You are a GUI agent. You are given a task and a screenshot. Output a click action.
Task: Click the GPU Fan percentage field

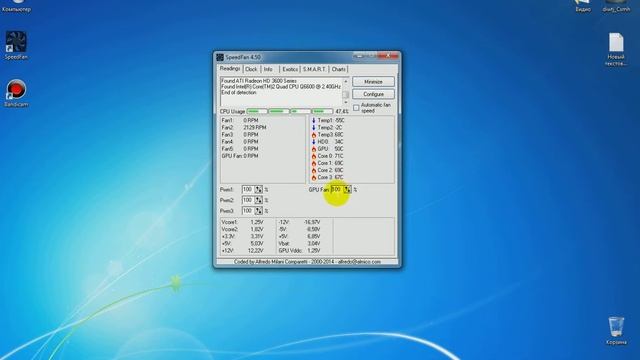click(337, 189)
